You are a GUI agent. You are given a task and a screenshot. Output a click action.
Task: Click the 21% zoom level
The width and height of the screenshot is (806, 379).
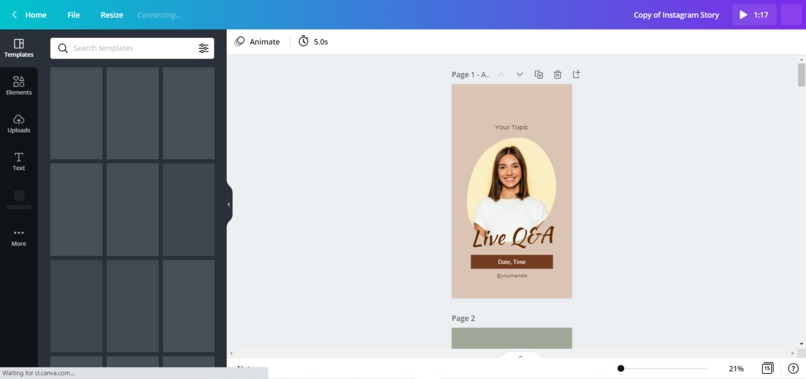pyautogui.click(x=736, y=368)
